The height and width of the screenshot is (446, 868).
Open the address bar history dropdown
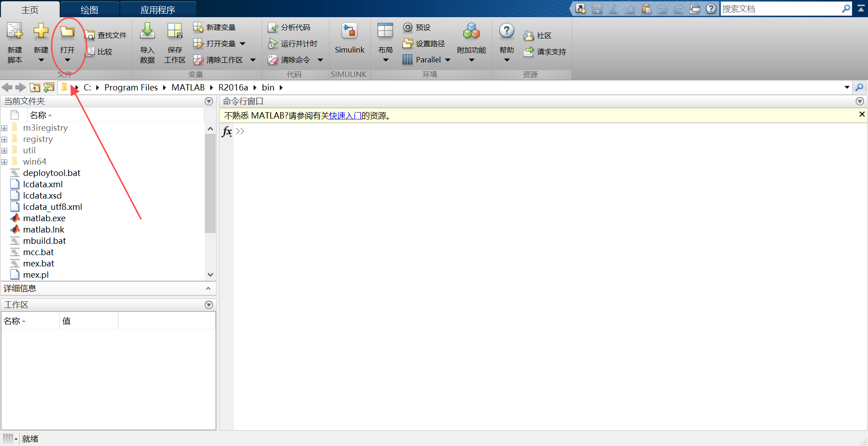tap(847, 87)
